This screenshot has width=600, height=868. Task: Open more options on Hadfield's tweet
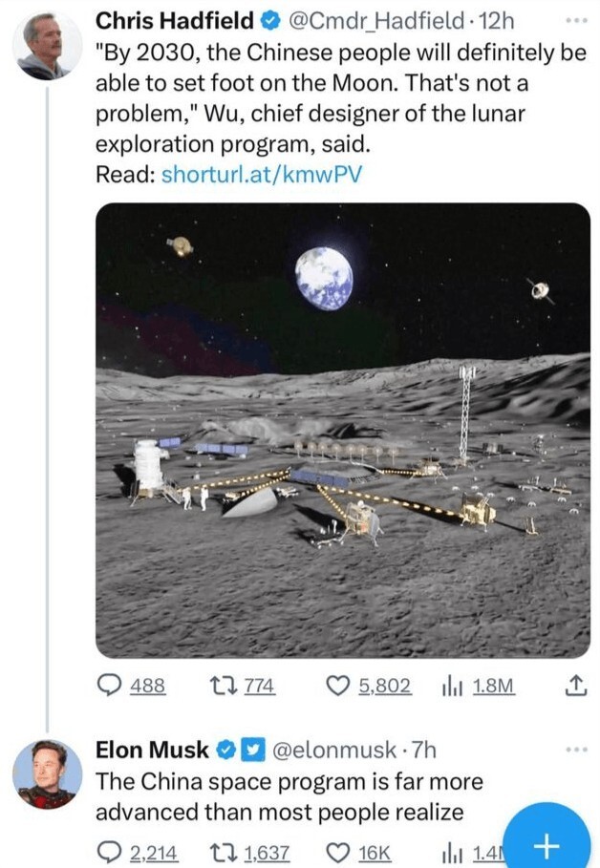[575, 20]
